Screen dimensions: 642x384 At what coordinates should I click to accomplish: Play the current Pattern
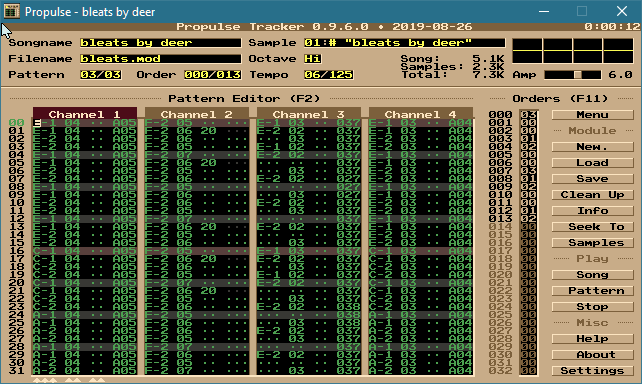tap(592, 291)
